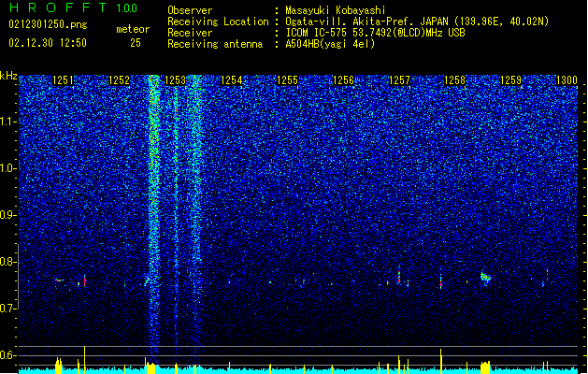Click time marker 1253
This screenshot has height=374, width=588.
pos(175,79)
